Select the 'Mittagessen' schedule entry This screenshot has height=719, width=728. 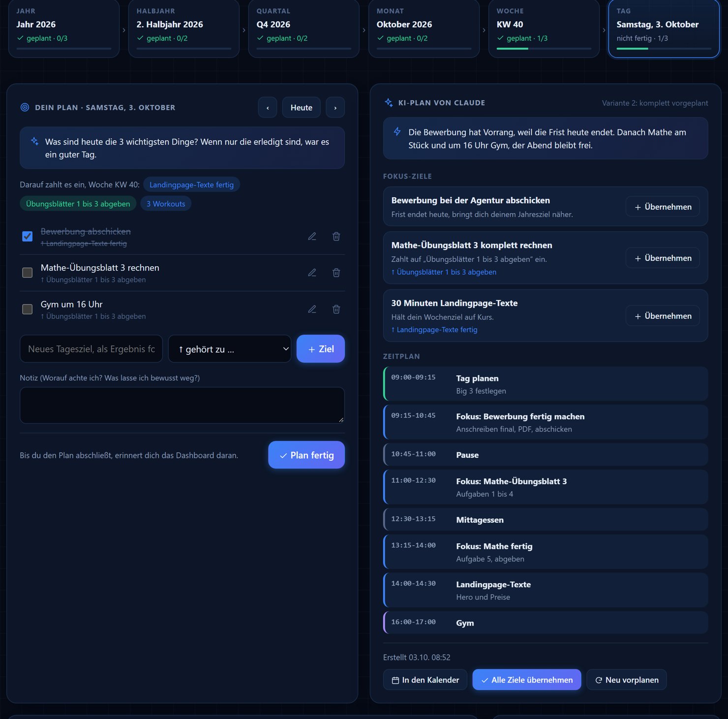[x=546, y=520]
